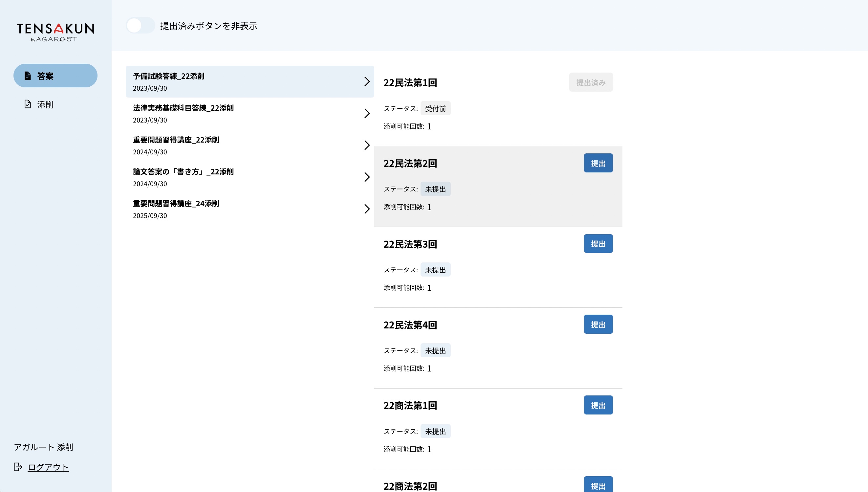Click the logout arrow icon
868x492 pixels.
click(18, 467)
